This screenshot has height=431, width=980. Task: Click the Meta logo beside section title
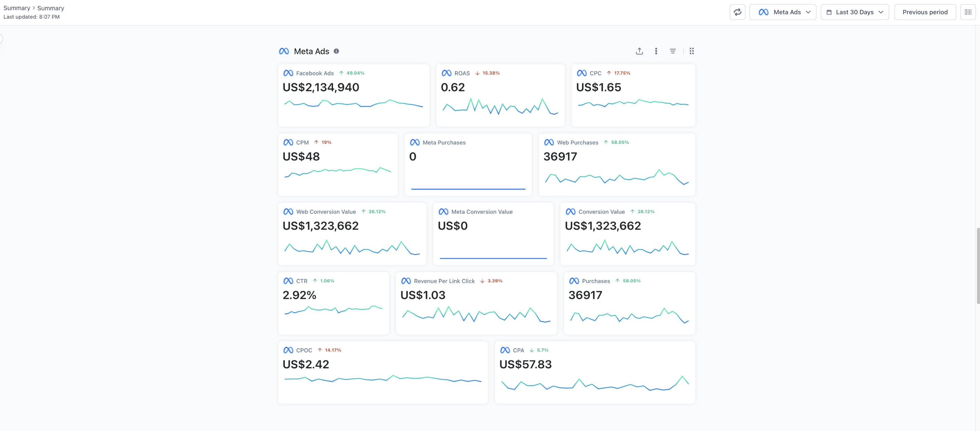click(284, 51)
